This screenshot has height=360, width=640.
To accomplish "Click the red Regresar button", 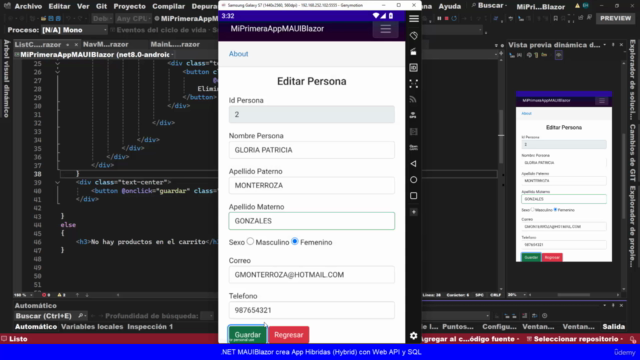I will [x=289, y=335].
